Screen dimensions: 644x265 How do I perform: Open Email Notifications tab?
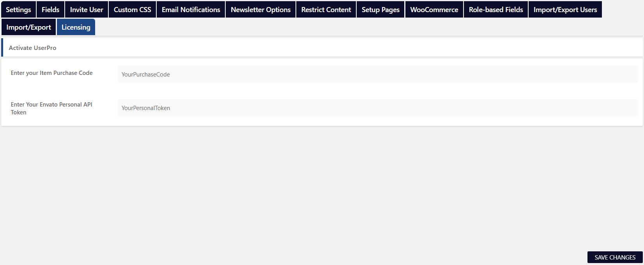pyautogui.click(x=191, y=9)
